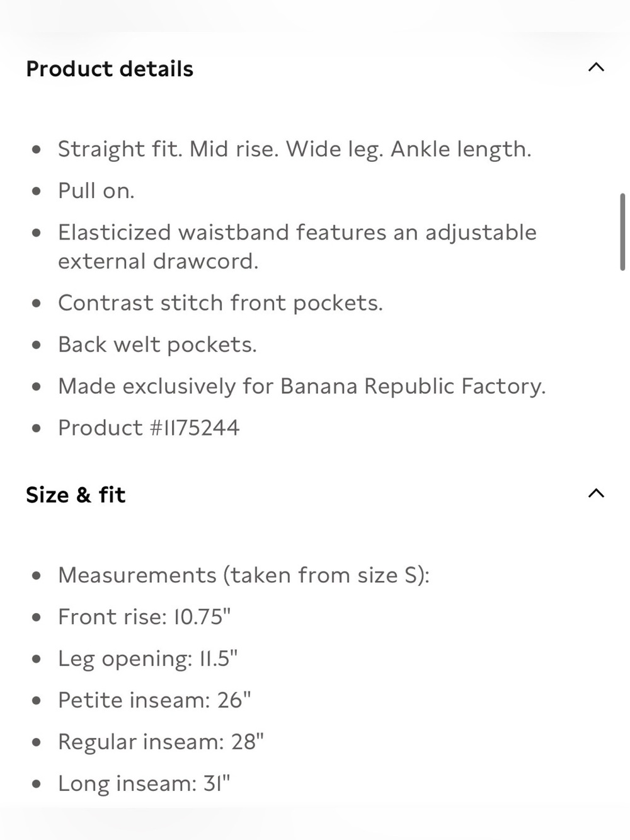
Task: Tap the 'Pull on.' bullet item
Action: [96, 191]
